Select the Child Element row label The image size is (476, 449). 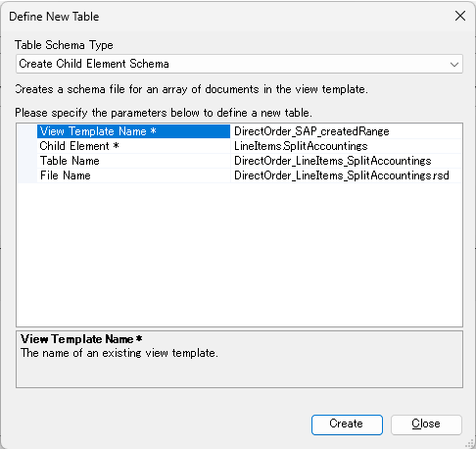(x=133, y=146)
